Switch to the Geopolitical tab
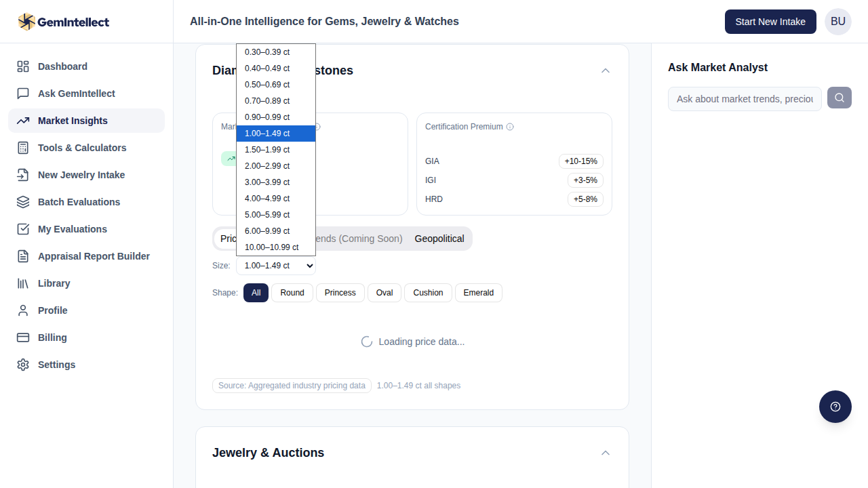868x488 pixels. [x=439, y=239]
